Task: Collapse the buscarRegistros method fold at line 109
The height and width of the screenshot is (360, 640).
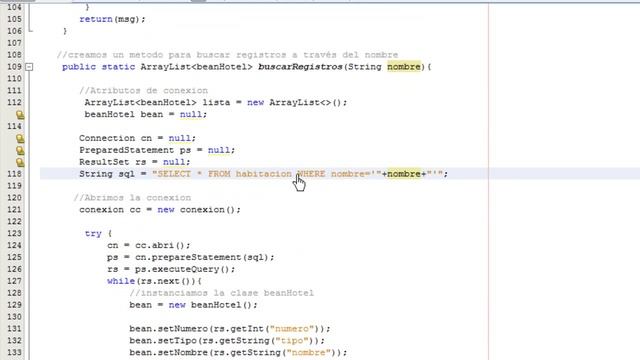Action: (x=29, y=67)
